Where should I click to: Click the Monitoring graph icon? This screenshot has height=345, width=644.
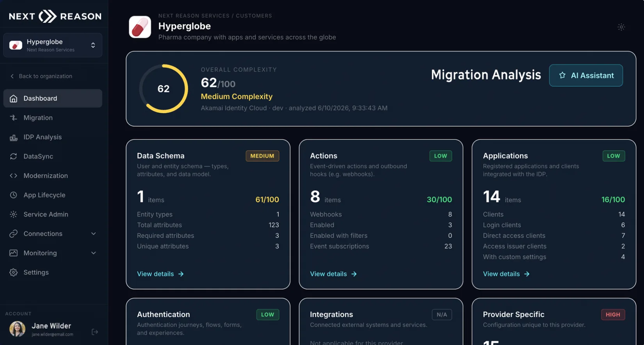(x=13, y=253)
